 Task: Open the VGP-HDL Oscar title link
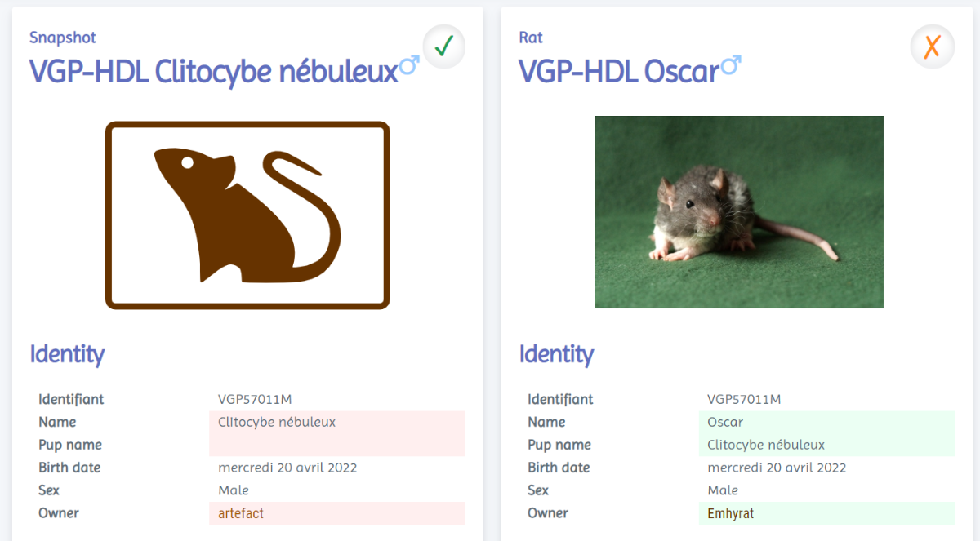coord(618,72)
